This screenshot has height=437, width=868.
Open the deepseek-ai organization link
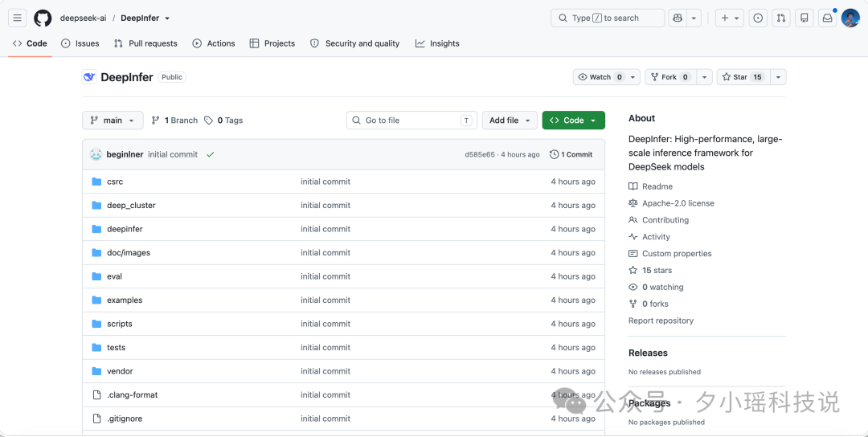coord(83,18)
